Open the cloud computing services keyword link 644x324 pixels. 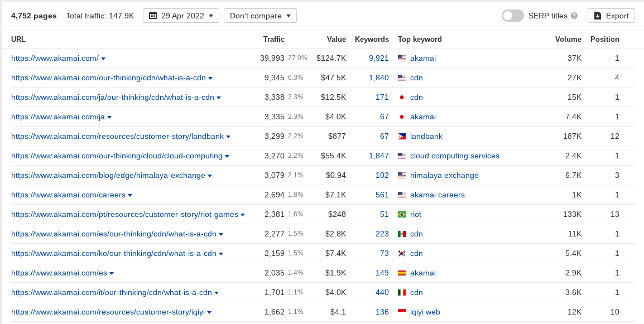coord(455,156)
